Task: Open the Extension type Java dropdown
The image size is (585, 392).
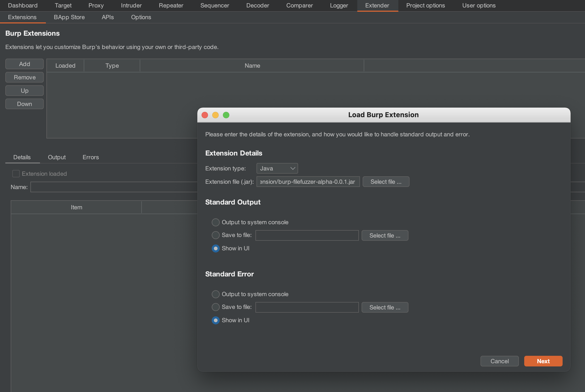Action: (277, 168)
